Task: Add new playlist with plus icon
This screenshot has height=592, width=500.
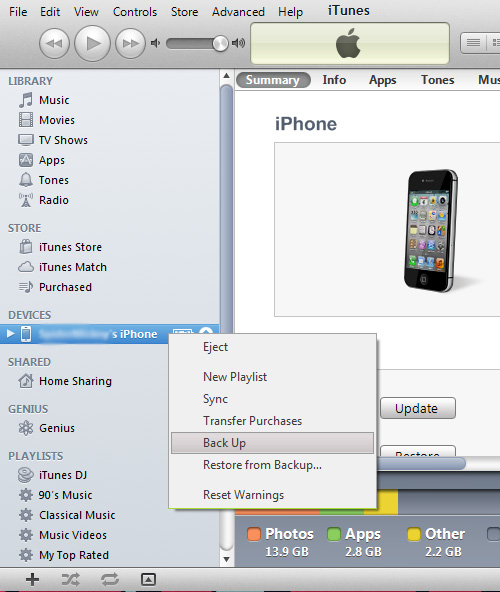Action: [x=32, y=579]
